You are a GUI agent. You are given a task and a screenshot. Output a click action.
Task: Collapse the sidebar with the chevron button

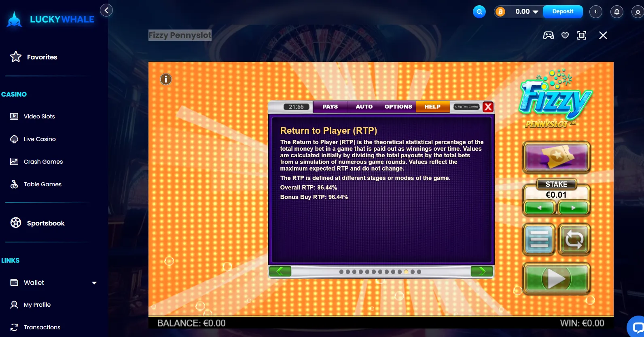pyautogui.click(x=106, y=10)
